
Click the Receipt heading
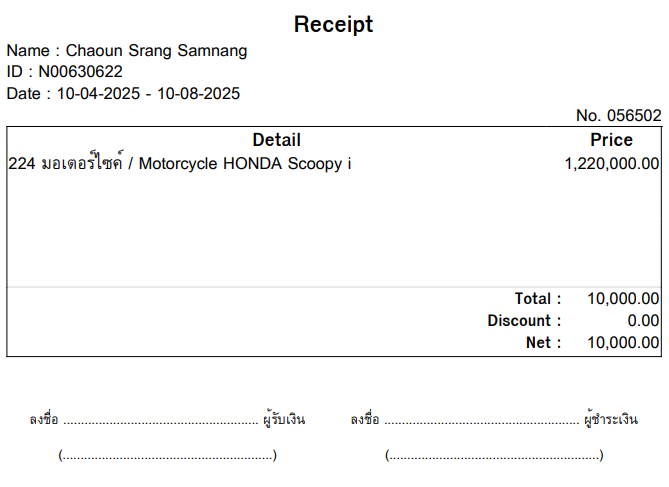point(333,25)
